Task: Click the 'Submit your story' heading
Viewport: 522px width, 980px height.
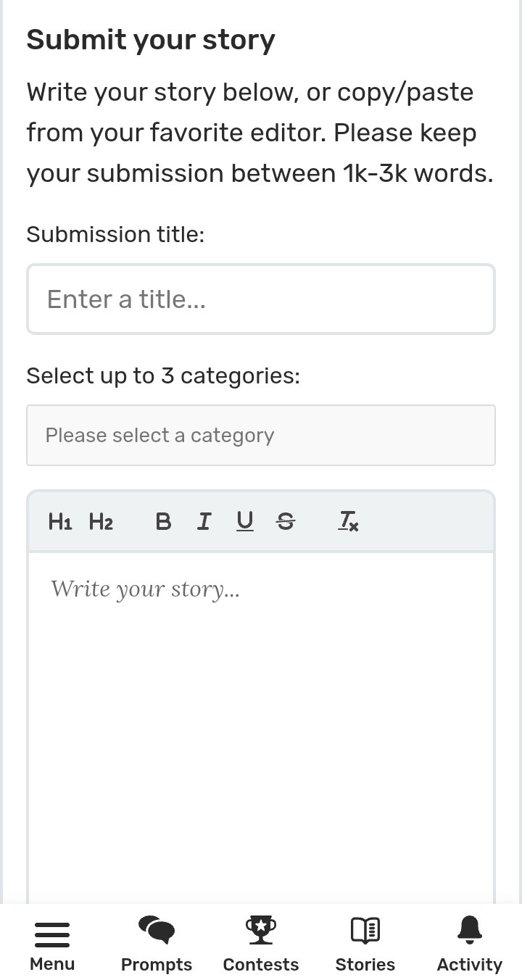Action: coord(151,40)
